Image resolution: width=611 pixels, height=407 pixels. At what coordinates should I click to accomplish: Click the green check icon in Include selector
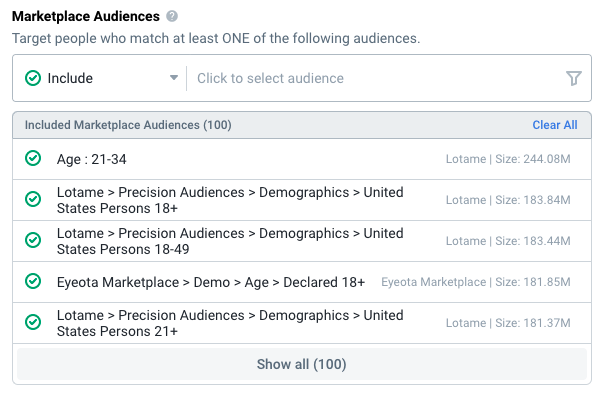point(33,78)
